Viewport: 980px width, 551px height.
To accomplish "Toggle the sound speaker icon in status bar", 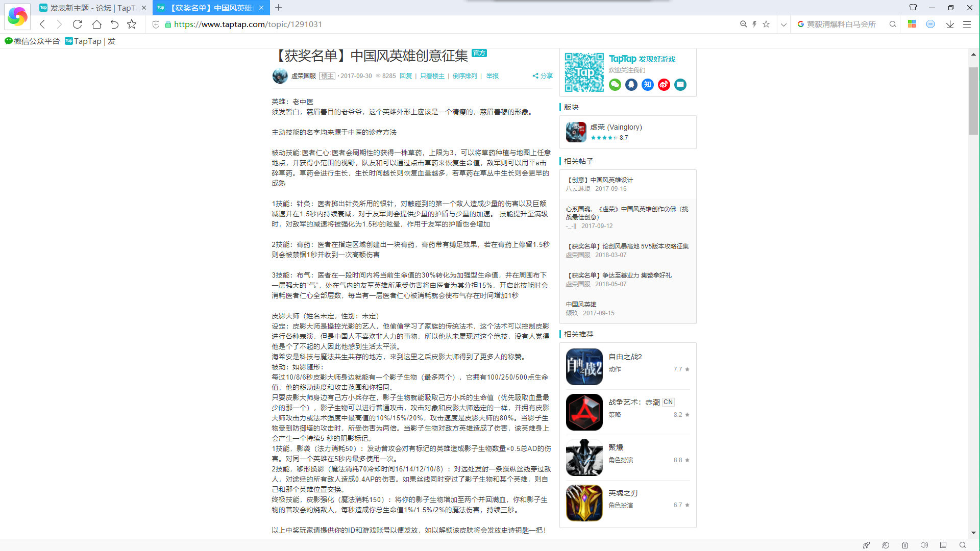I will click(x=924, y=545).
